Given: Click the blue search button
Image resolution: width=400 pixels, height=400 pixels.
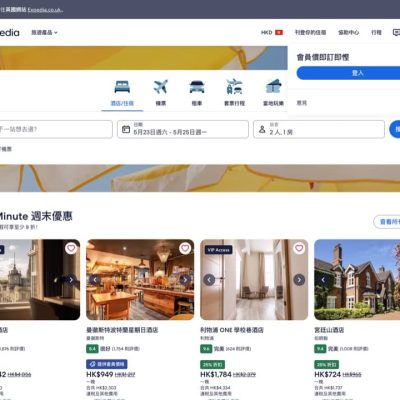Looking at the screenshot, I should tap(395, 129).
